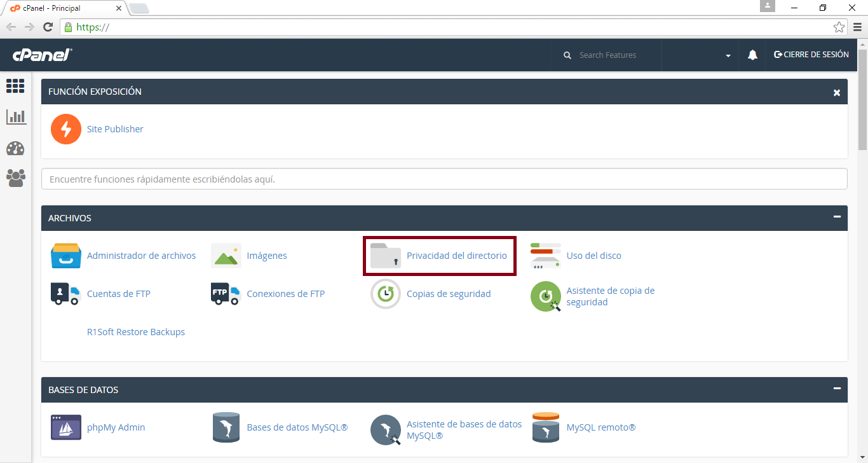Open the Site Publisher lightning icon
The image size is (868, 463).
(x=66, y=129)
